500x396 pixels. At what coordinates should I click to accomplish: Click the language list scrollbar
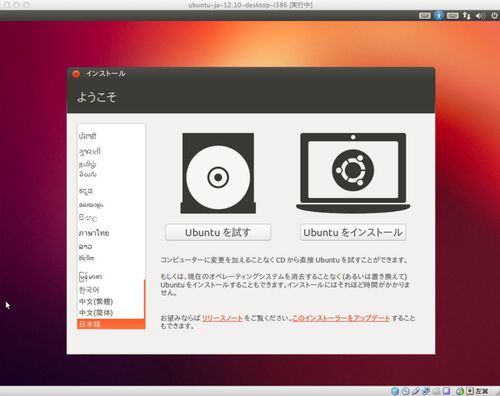[x=145, y=299]
